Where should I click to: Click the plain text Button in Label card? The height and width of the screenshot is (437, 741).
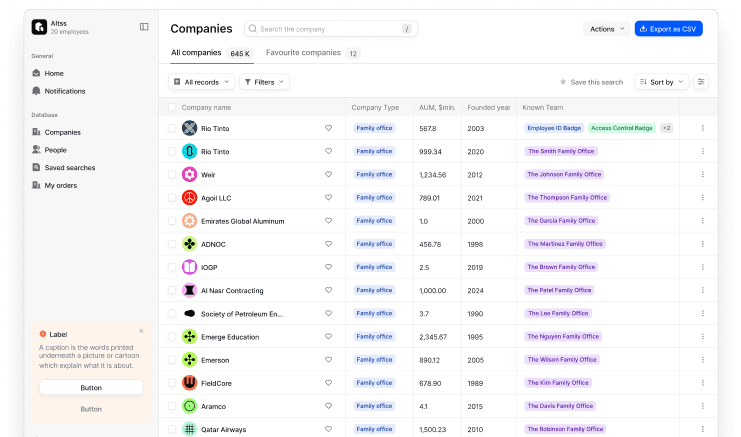click(91, 409)
